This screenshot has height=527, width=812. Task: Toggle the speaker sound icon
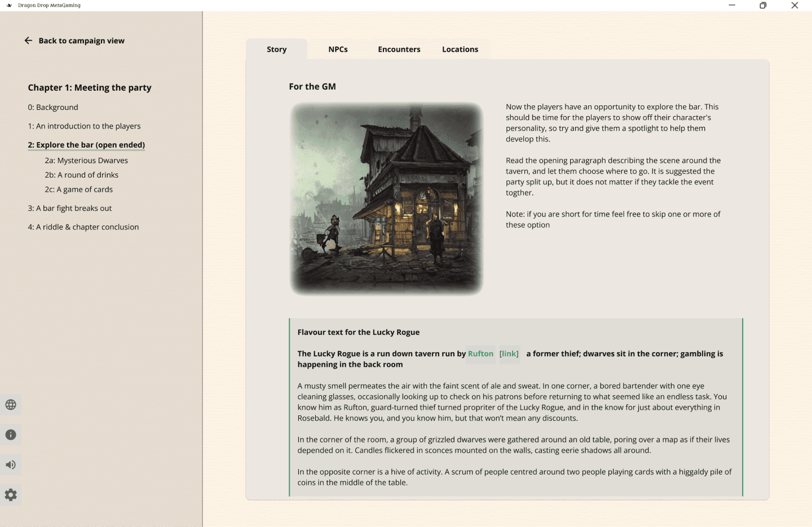11,465
